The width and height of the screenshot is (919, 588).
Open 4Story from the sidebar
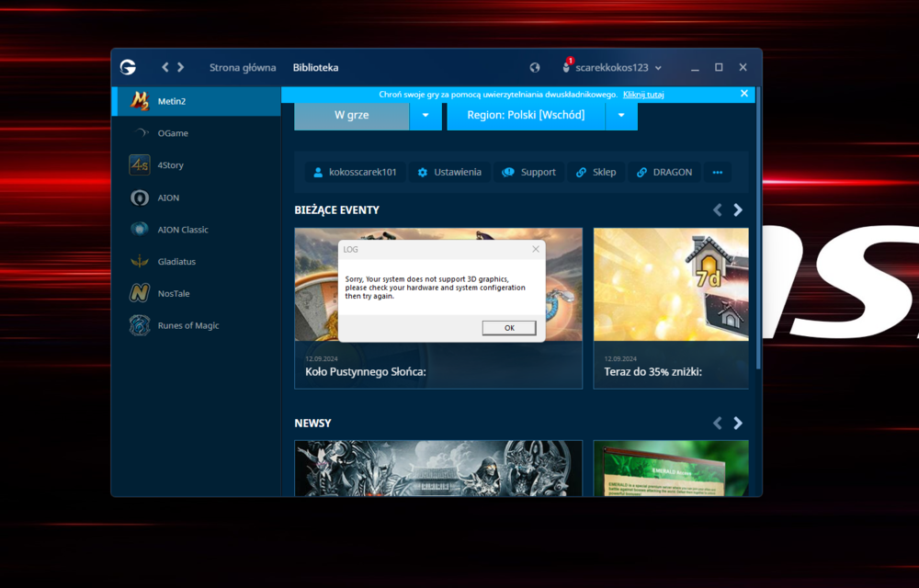coord(197,165)
